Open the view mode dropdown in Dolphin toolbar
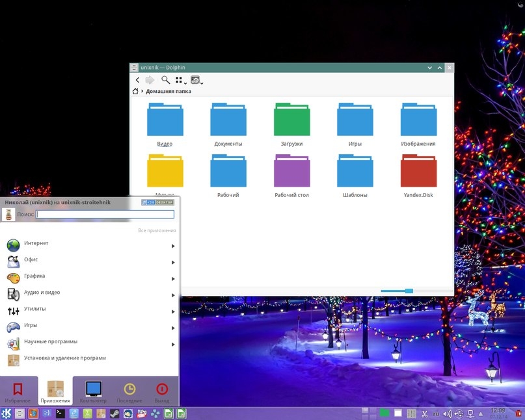The width and height of the screenshot is (525, 420). point(180,80)
